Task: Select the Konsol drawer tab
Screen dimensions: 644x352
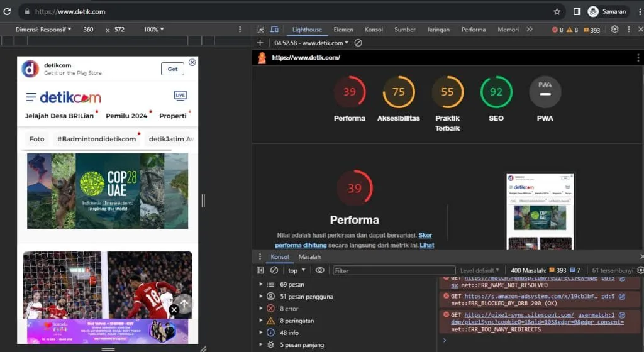Action: 280,257
